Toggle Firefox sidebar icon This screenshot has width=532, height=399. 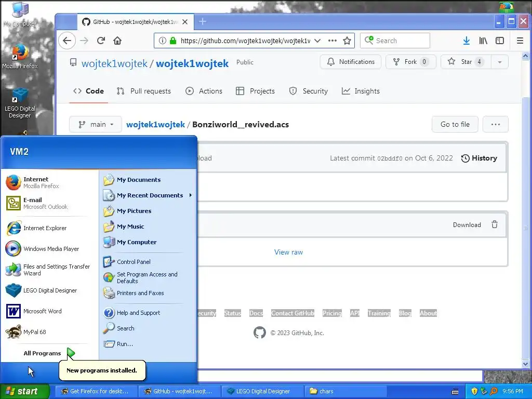pos(500,41)
